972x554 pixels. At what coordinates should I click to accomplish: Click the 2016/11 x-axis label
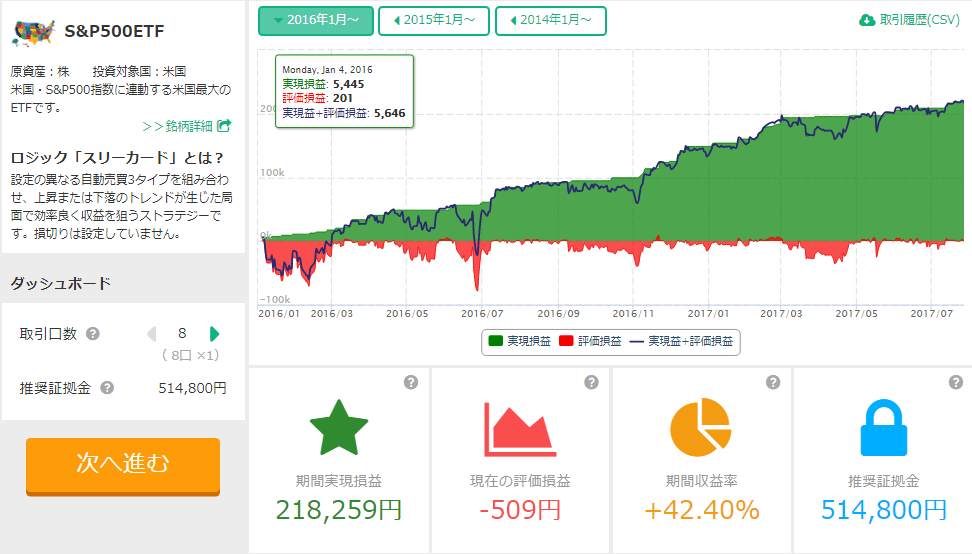coord(633,314)
